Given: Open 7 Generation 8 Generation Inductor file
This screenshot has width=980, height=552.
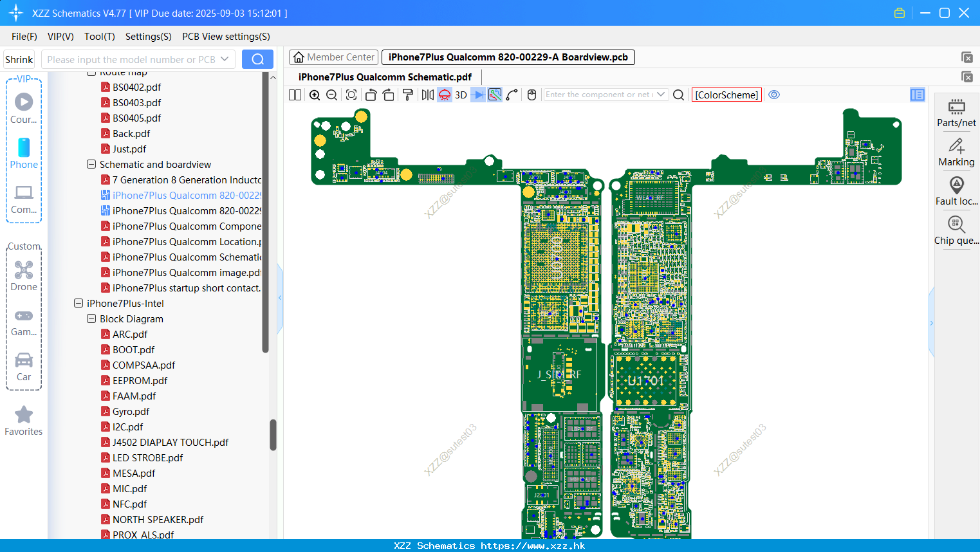Looking at the screenshot, I should point(181,179).
